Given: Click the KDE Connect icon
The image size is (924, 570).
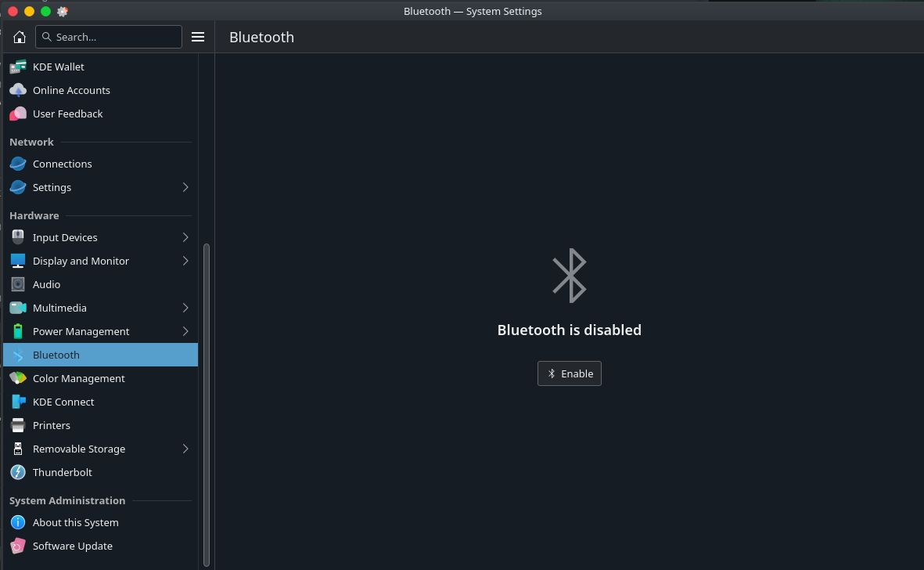Looking at the screenshot, I should [x=18, y=402].
